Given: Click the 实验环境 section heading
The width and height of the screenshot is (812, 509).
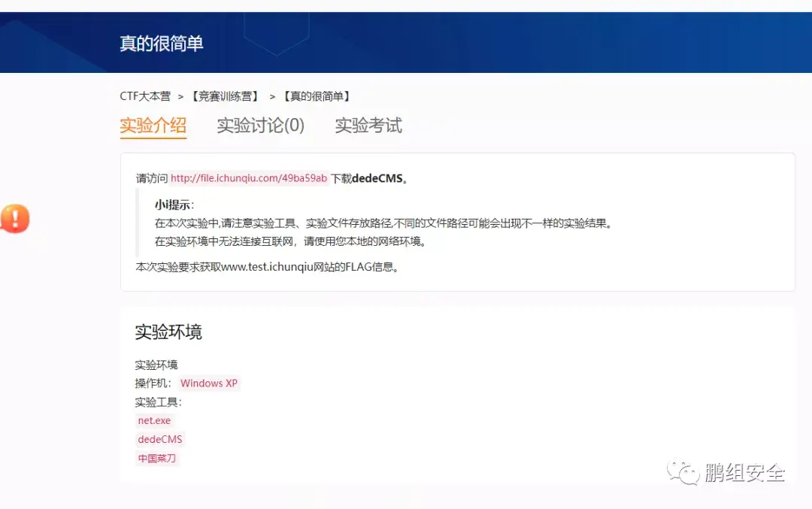Looking at the screenshot, I should 168,332.
